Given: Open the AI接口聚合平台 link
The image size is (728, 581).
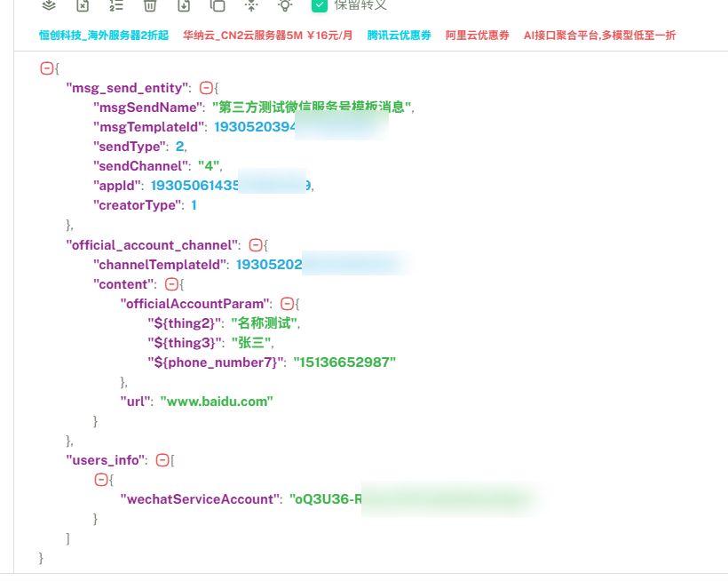Looking at the screenshot, I should tap(599, 36).
